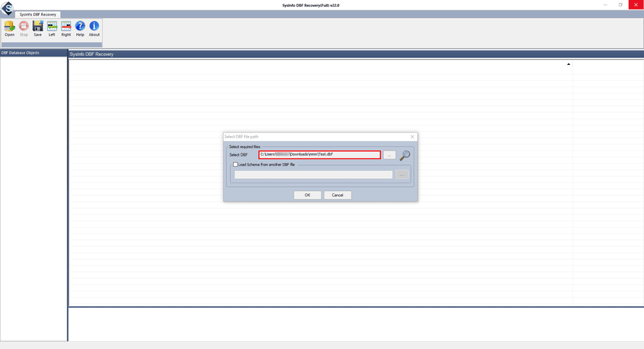
Task: Enable Load Schema from another DBF file
Action: (235, 165)
